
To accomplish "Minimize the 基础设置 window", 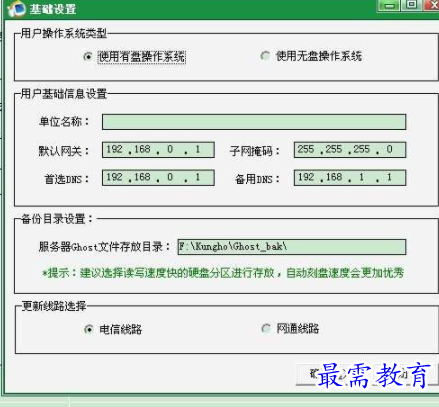I will (388, 5).
